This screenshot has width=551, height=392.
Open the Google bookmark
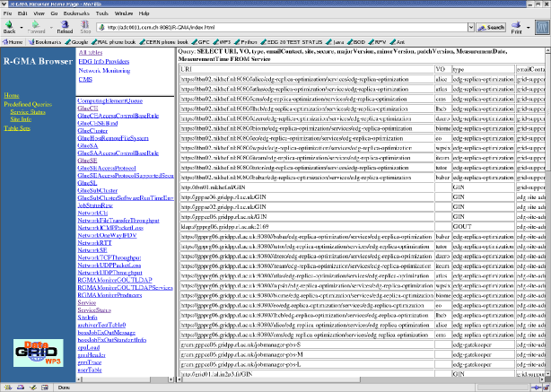pos(76,42)
